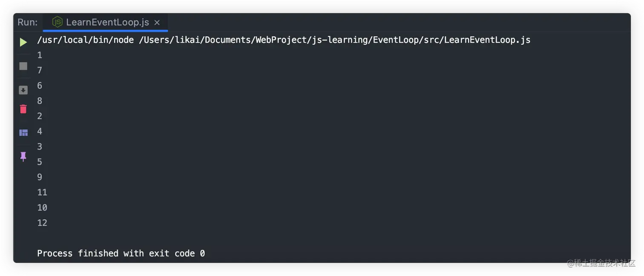This screenshot has width=644, height=276.
Task: Click the scroll to end icon
Action: coord(23,90)
